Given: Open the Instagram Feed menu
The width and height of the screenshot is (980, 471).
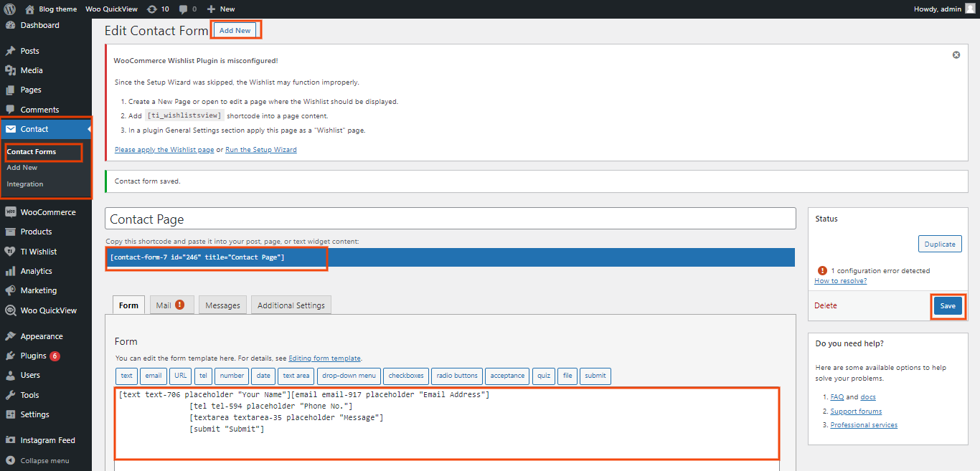Looking at the screenshot, I should click(x=47, y=440).
